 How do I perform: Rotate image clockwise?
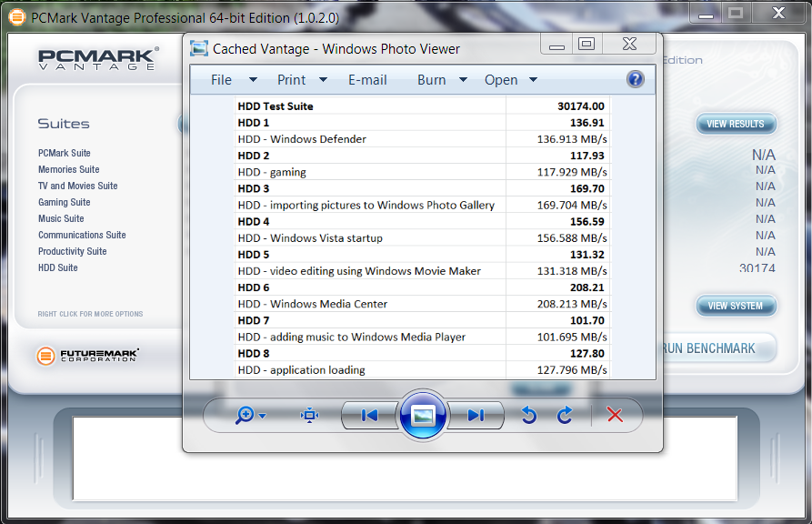[x=565, y=415]
